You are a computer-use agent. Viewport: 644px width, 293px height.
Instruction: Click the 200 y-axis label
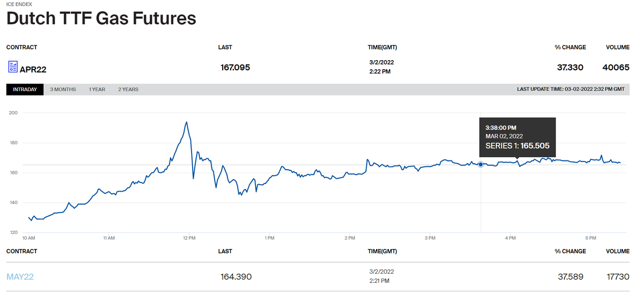point(13,113)
